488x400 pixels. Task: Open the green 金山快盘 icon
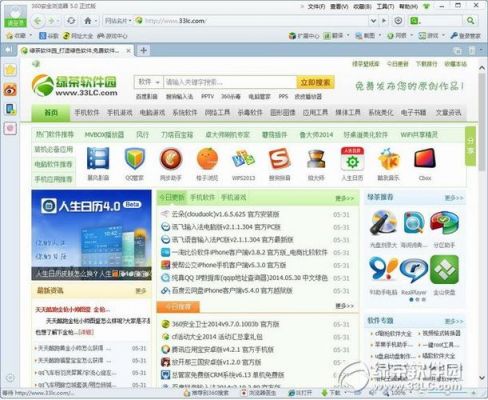click(x=444, y=270)
